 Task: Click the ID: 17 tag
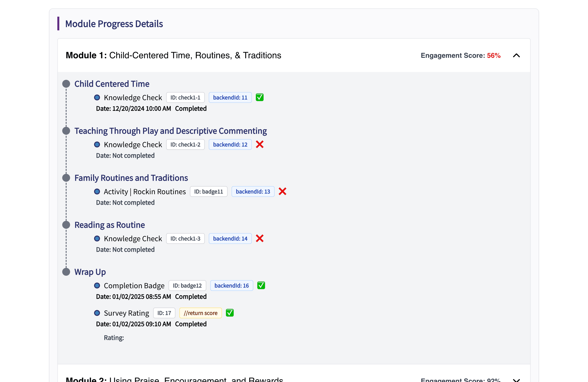pyautogui.click(x=164, y=313)
